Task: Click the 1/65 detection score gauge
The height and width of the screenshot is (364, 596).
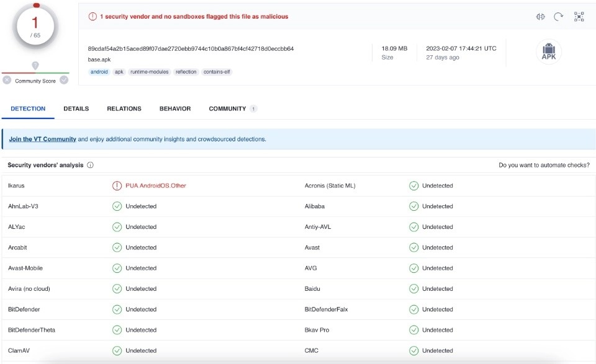Action: coord(35,27)
